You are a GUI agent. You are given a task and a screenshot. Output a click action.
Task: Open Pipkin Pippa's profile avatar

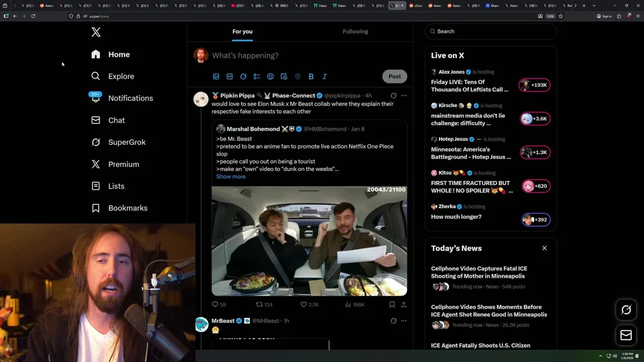click(201, 99)
